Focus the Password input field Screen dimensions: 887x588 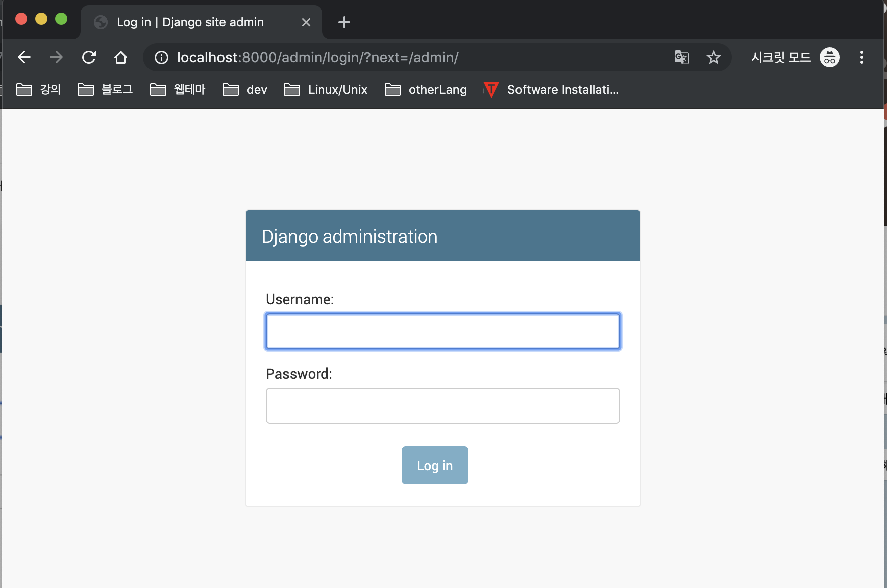pos(443,406)
